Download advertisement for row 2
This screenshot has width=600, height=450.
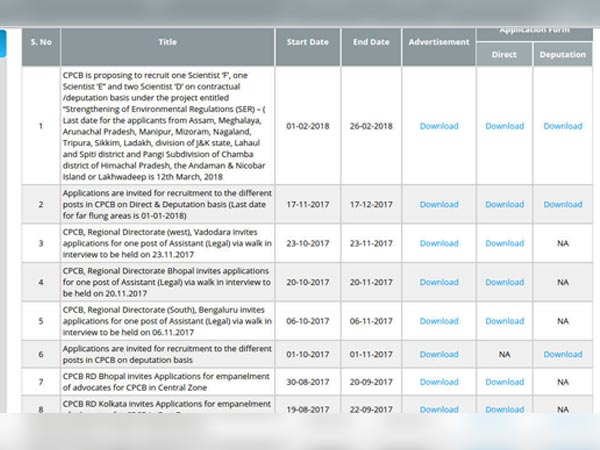[439, 204]
